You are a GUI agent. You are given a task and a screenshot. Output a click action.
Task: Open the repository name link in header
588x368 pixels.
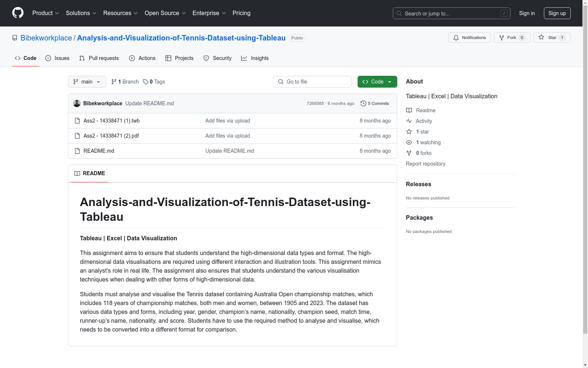pos(181,38)
